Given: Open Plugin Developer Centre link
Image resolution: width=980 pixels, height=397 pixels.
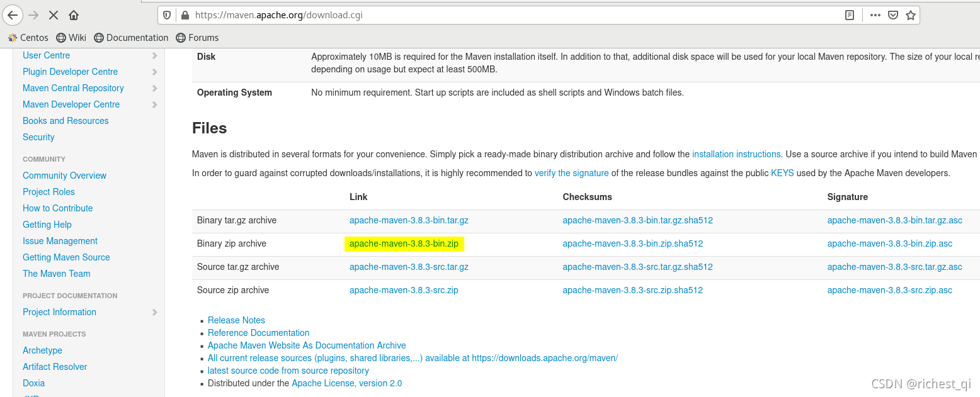Looking at the screenshot, I should [71, 72].
